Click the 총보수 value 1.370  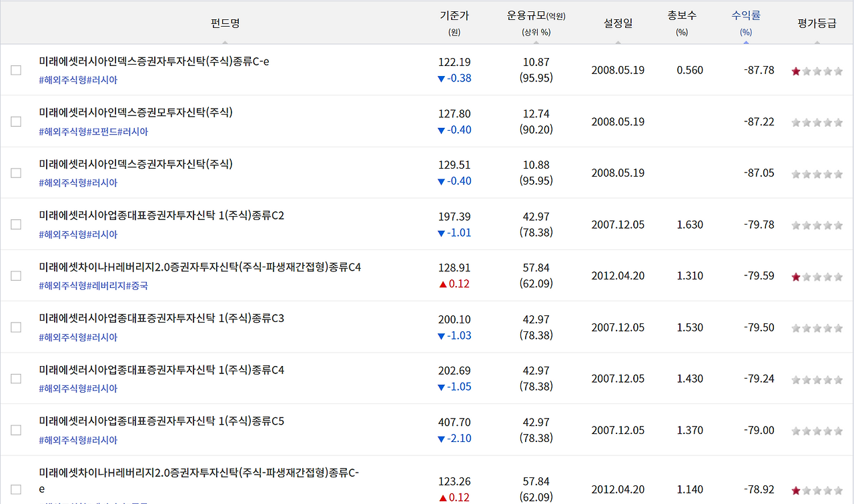click(690, 430)
